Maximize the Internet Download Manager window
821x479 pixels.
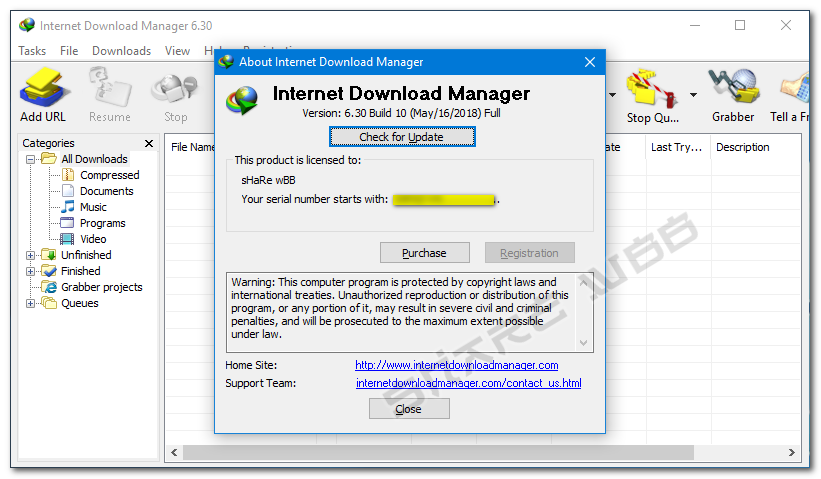pyautogui.click(x=740, y=25)
